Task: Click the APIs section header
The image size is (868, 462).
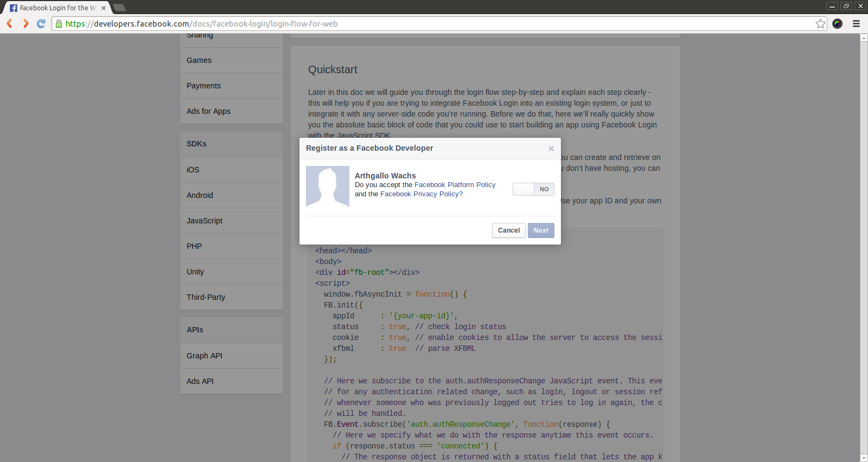Action: click(232, 330)
